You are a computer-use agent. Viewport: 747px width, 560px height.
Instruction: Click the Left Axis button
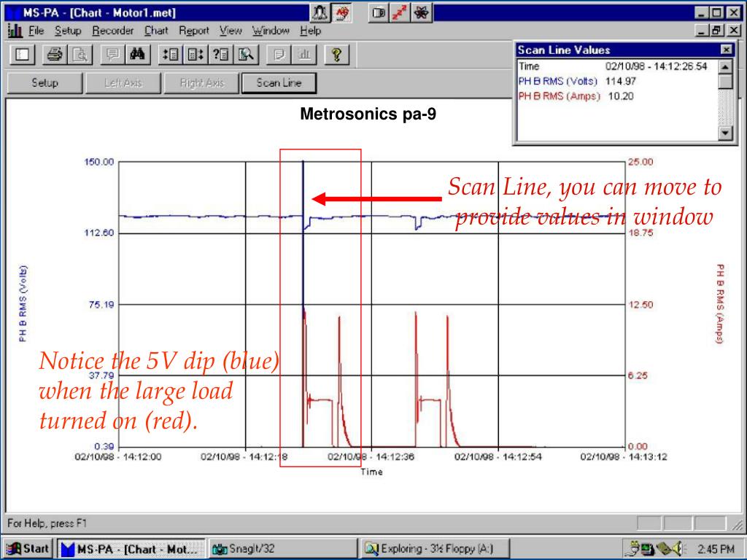coord(123,83)
